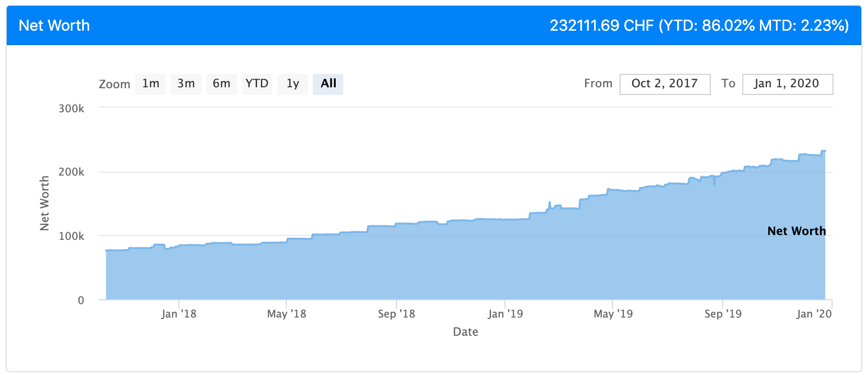Open the From date field Oct 2, 2017

pos(665,84)
